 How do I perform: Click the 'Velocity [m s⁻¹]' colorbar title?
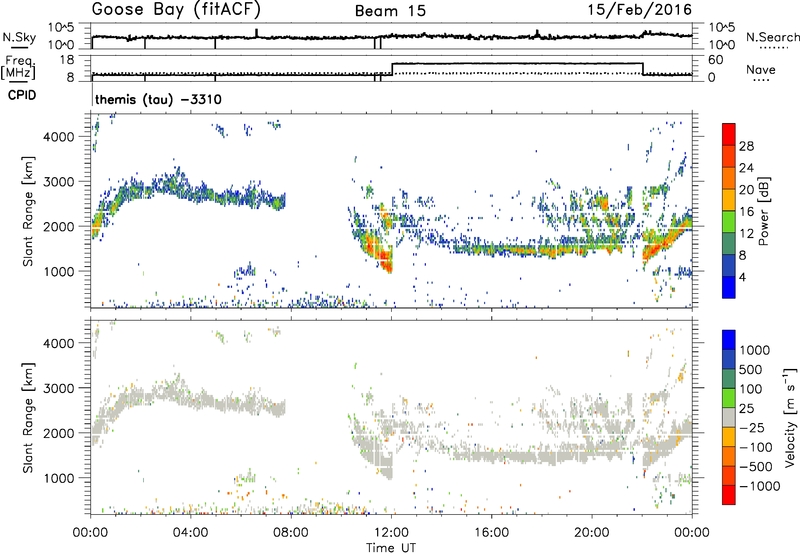click(790, 417)
